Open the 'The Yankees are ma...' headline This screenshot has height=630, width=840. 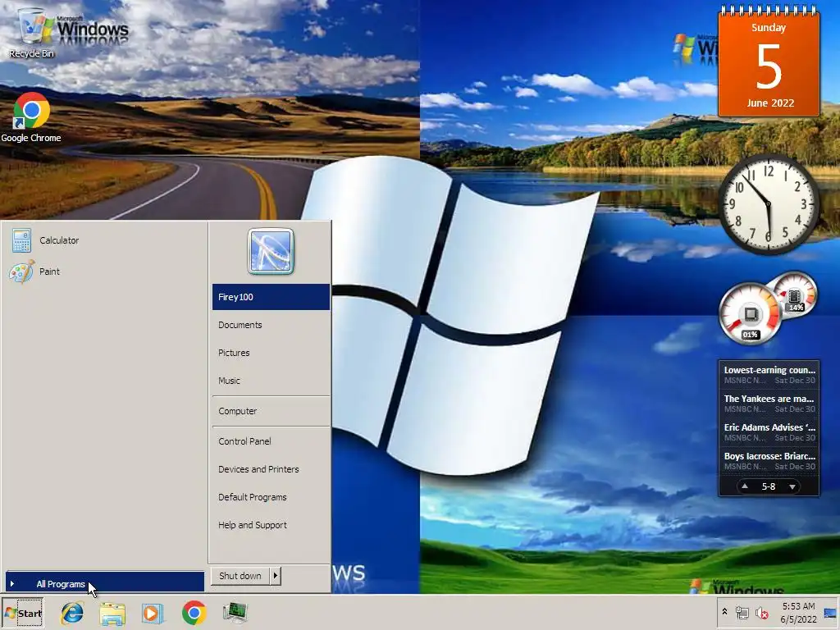769,404
